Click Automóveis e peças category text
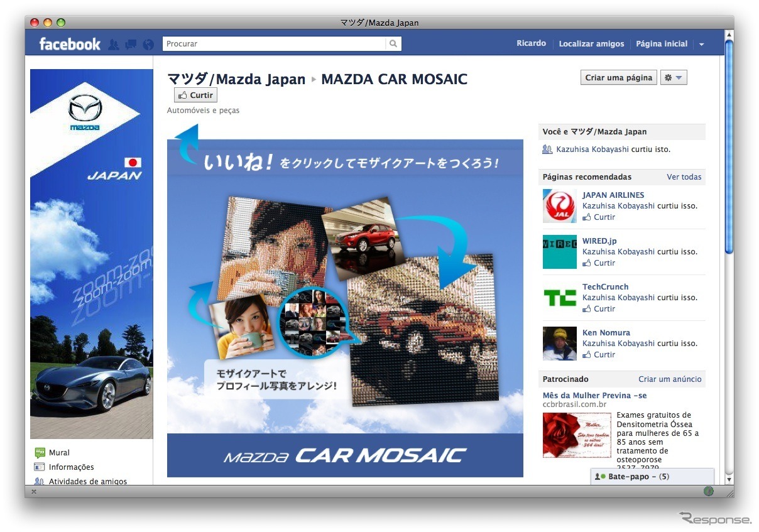This screenshot has width=759, height=532. pyautogui.click(x=203, y=111)
